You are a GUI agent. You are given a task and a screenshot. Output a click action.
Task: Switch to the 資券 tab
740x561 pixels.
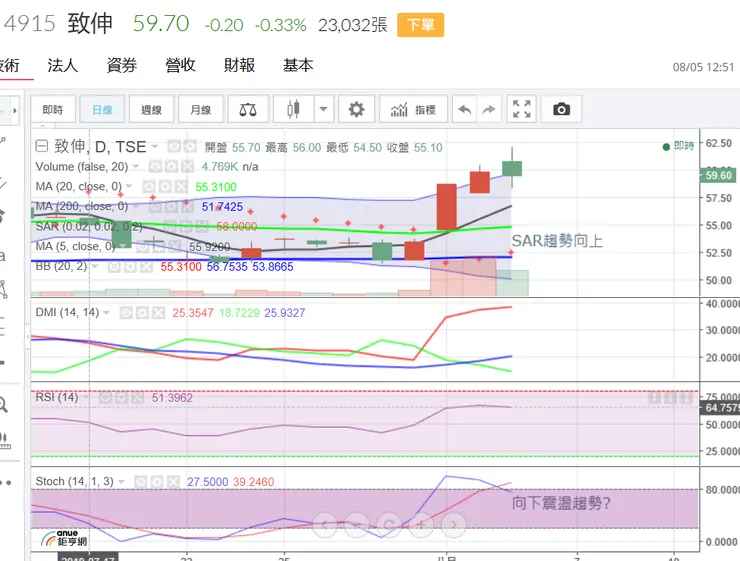pyautogui.click(x=121, y=65)
